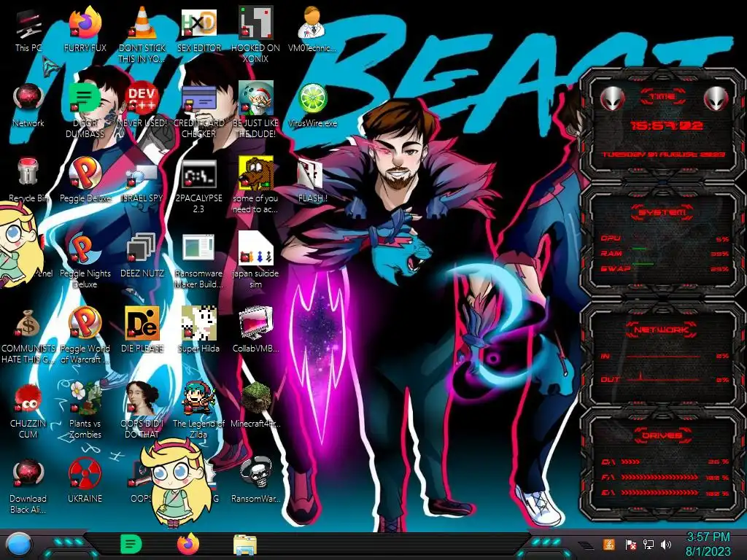Open the This PC desktop icon
Screen dimensions: 747x560
click(x=28, y=29)
